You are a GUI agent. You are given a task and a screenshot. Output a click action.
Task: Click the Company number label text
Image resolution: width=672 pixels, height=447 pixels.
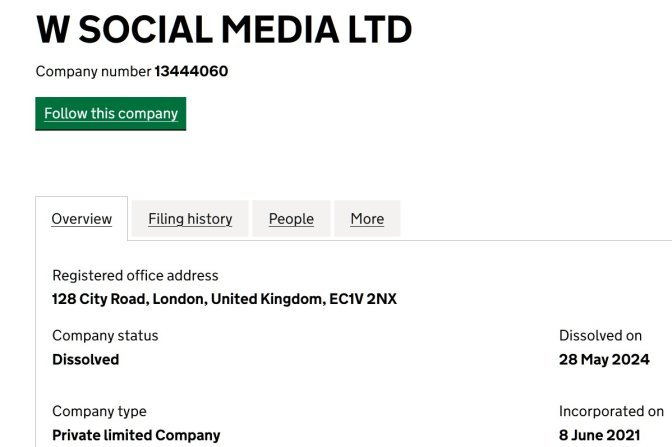pyautogui.click(x=93, y=71)
